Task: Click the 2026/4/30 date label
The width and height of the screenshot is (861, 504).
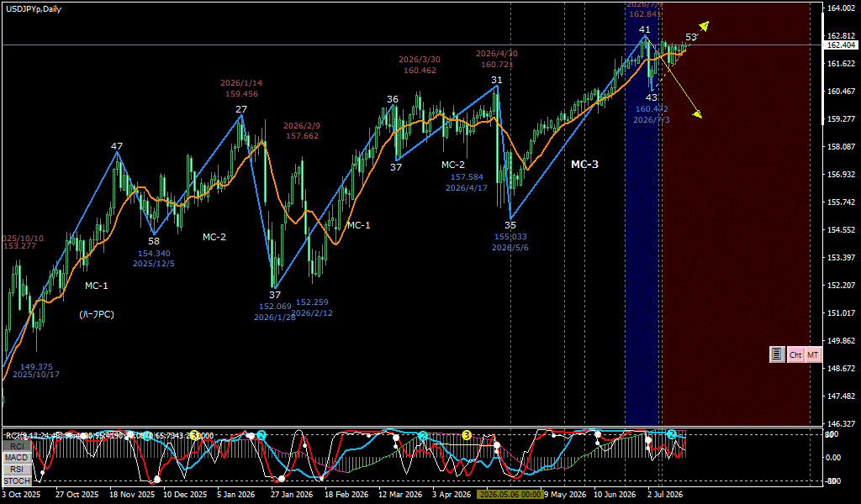Action: pos(497,53)
